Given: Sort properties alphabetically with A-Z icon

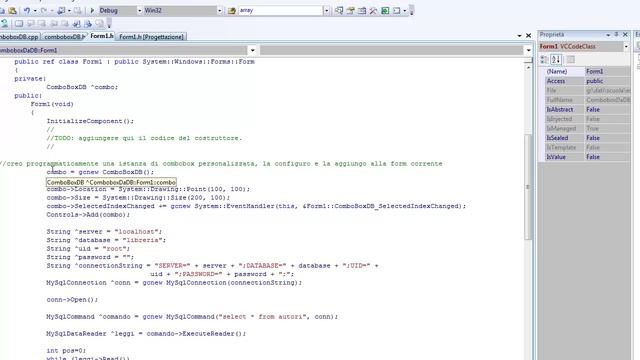Looking at the screenshot, I should click(x=556, y=60).
